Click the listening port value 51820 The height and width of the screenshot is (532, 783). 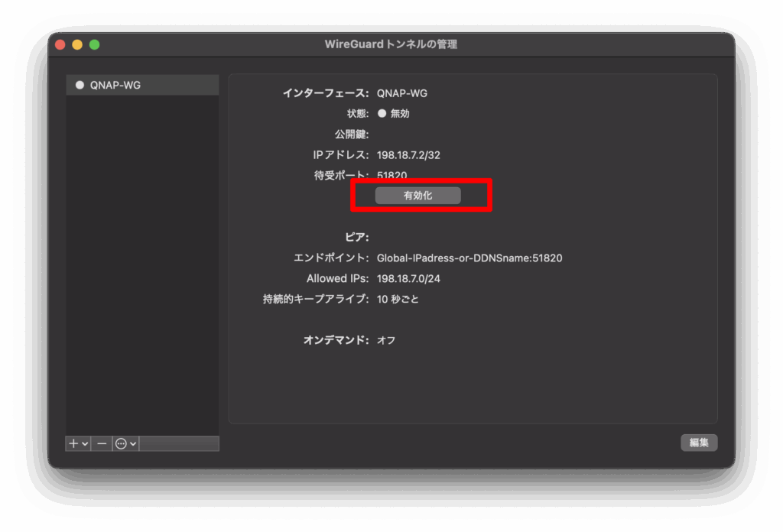click(x=391, y=175)
